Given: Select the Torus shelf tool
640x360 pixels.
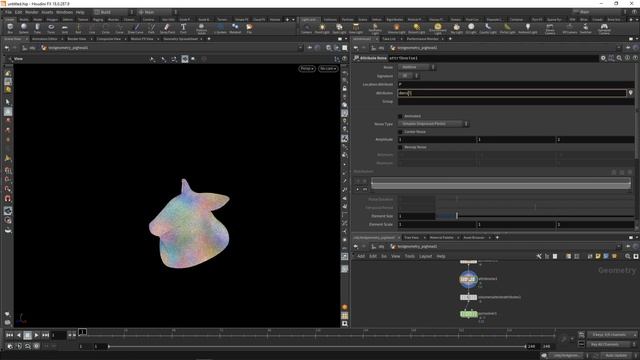Looking at the screenshot, I should 51,28.
